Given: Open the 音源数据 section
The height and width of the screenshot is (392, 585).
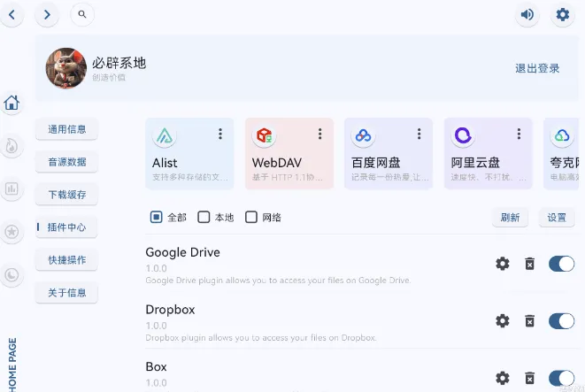Looking at the screenshot, I should (66, 162).
